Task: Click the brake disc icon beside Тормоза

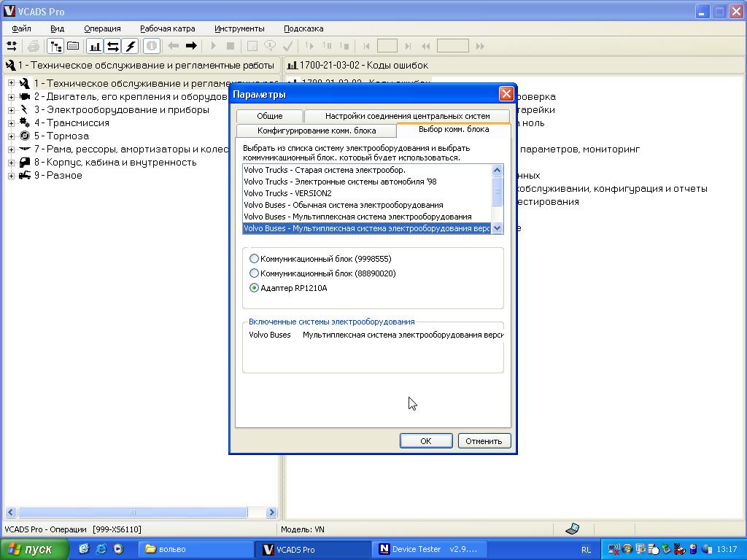Action: tap(24, 136)
